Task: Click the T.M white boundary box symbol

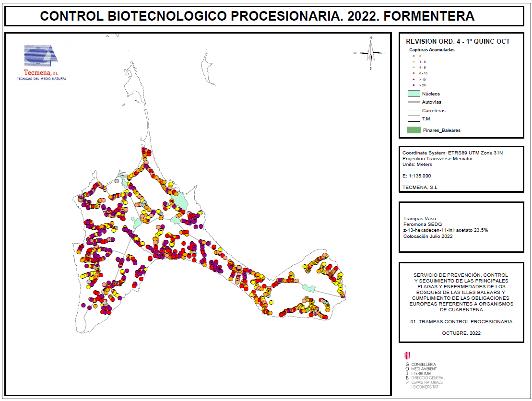Action: click(414, 118)
